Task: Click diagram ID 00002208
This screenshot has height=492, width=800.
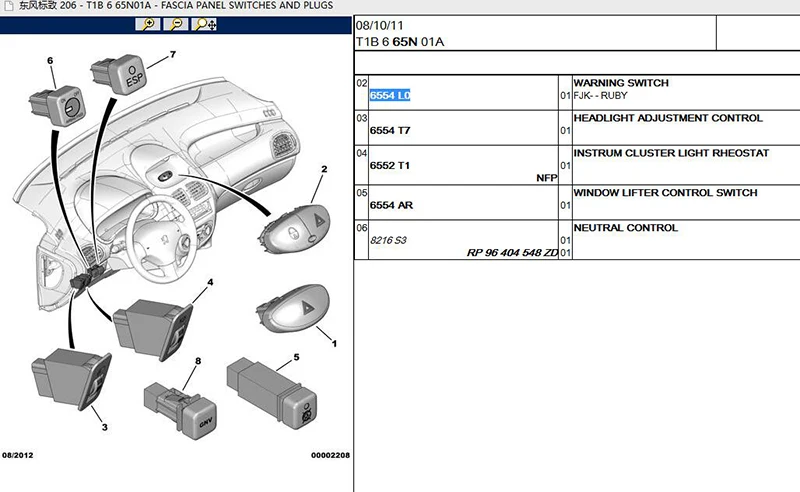Action: tap(330, 455)
